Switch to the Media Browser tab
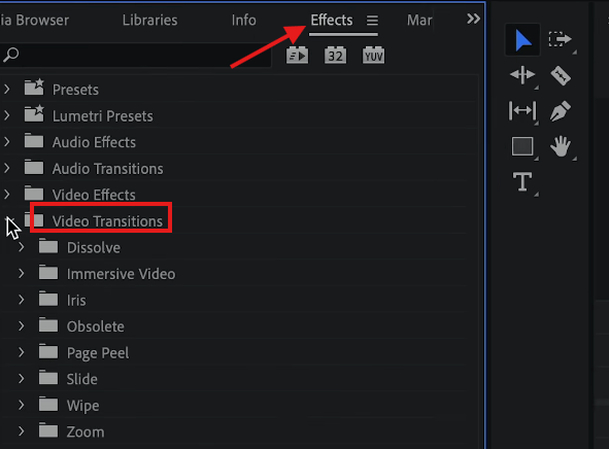This screenshot has height=449, width=609. [x=35, y=20]
